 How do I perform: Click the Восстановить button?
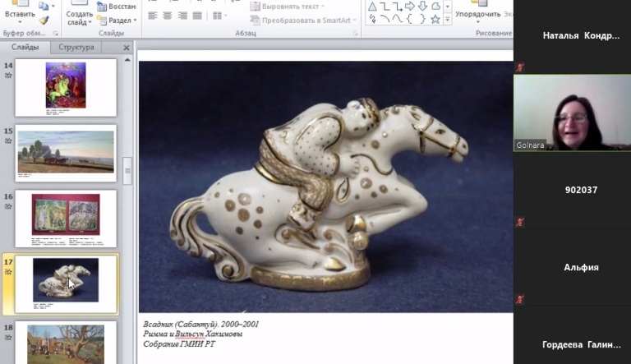[117, 7]
